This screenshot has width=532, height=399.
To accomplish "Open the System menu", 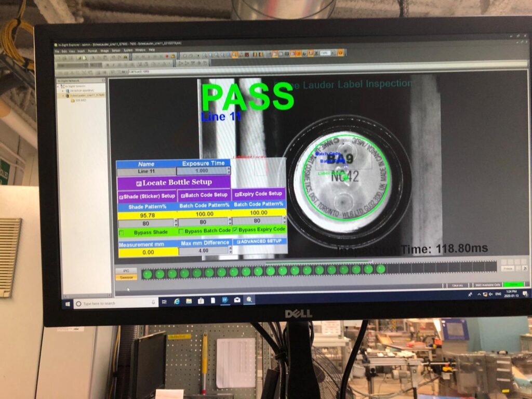I will coord(128,50).
